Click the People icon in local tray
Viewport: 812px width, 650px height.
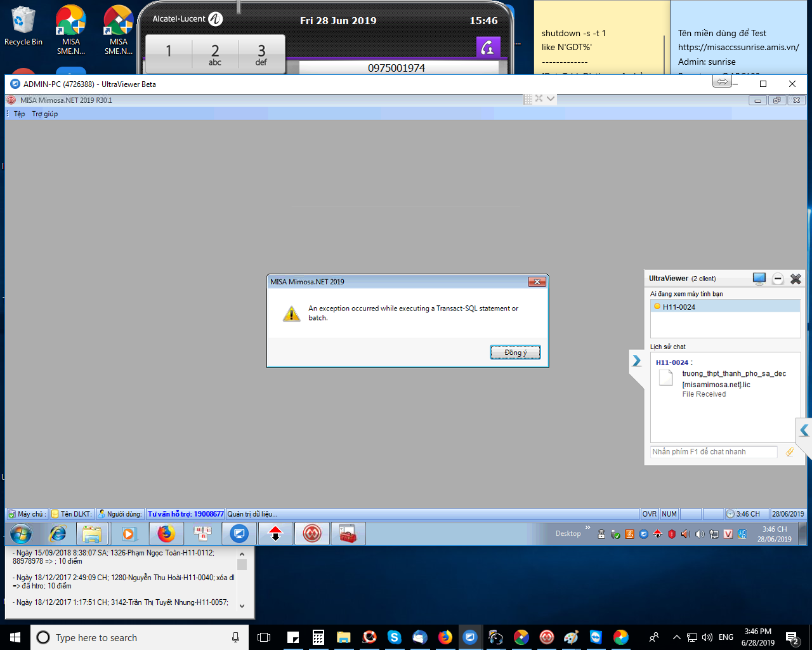point(653,637)
